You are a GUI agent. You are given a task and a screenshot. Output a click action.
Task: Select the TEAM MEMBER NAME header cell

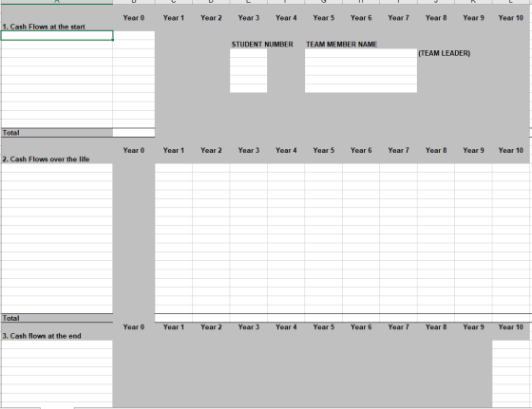[341, 45]
